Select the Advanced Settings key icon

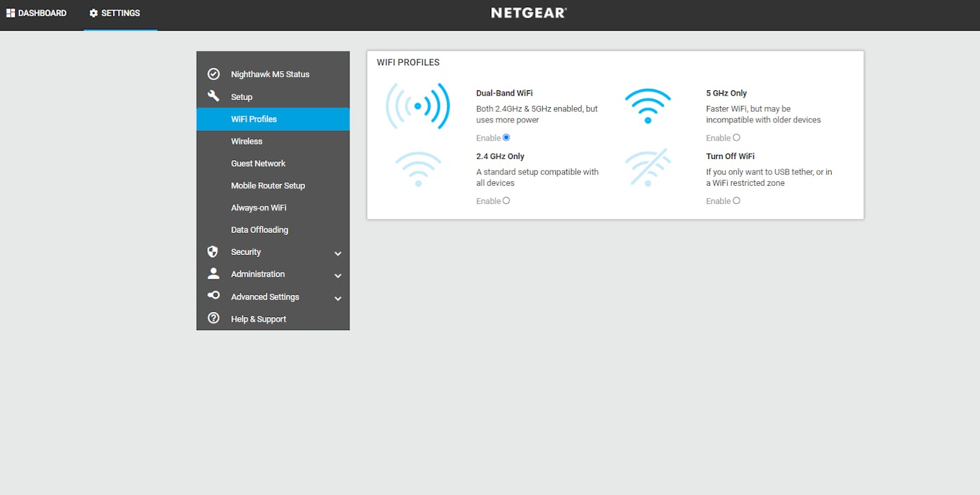(214, 296)
